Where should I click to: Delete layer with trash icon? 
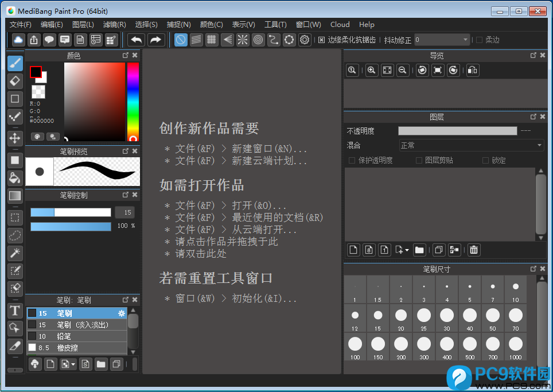(474, 250)
